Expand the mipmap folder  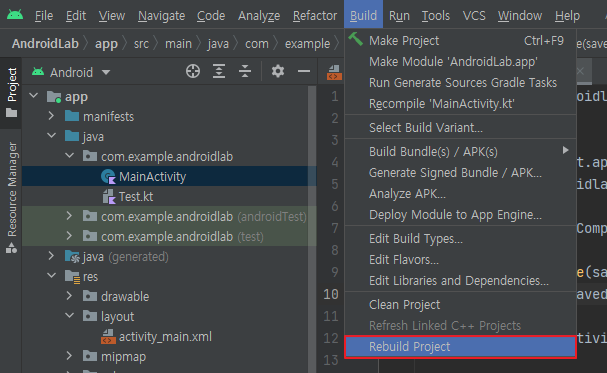click(x=69, y=356)
